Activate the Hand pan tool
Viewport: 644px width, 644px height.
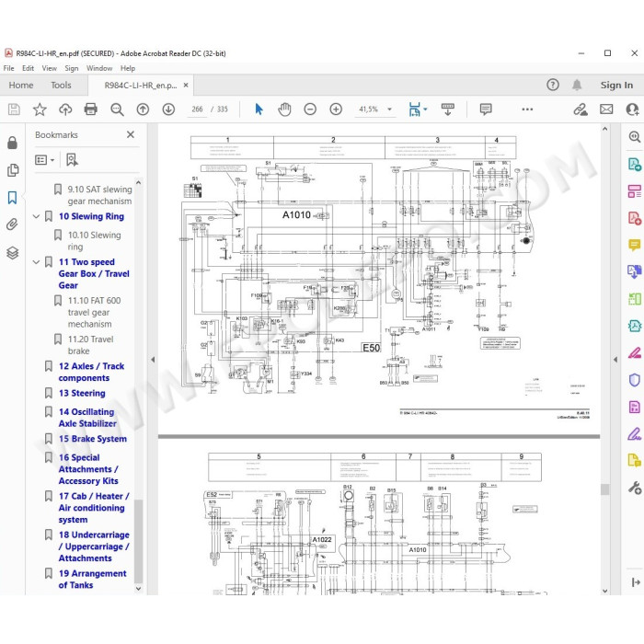[x=284, y=109]
